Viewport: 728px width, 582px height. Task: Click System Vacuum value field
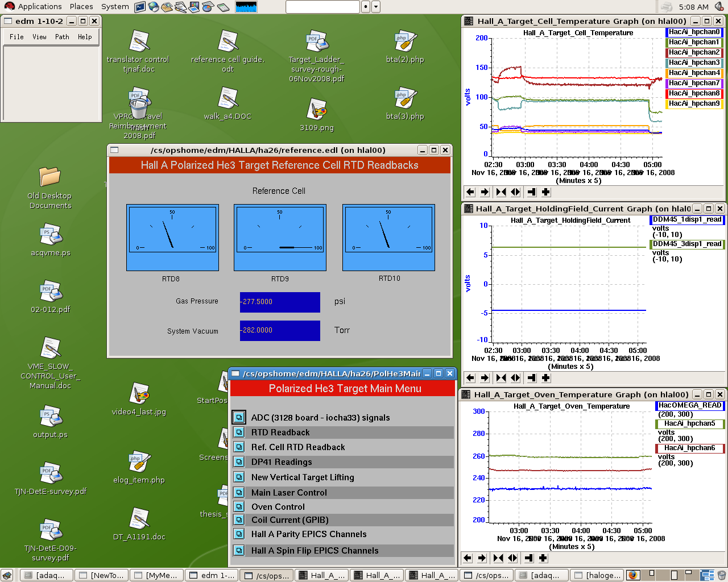coord(280,330)
